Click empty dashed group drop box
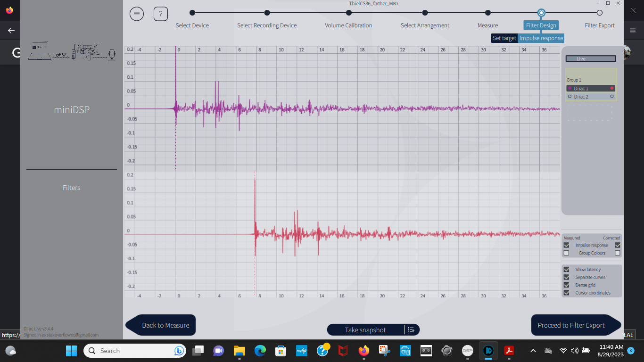644x362 pixels. [x=589, y=113]
